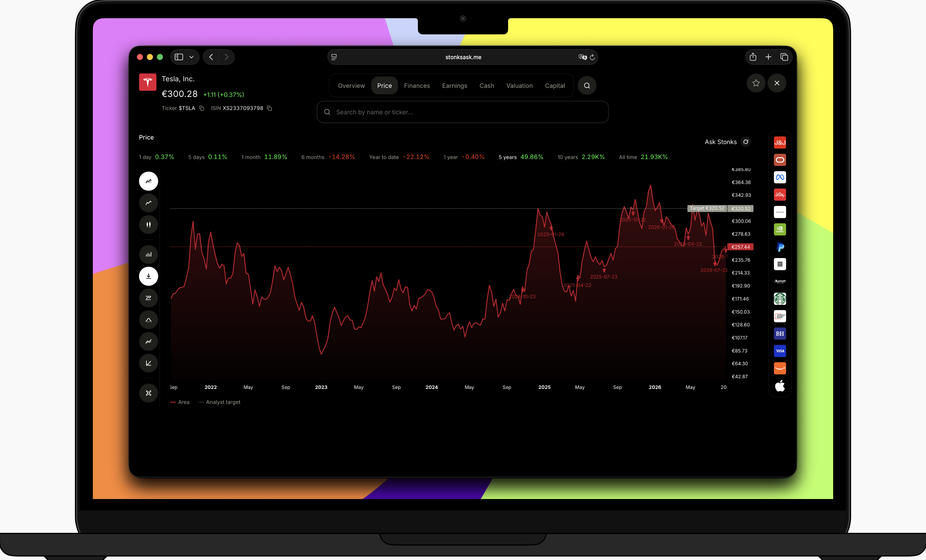Open the Capital tab
The image size is (926, 560).
[555, 86]
